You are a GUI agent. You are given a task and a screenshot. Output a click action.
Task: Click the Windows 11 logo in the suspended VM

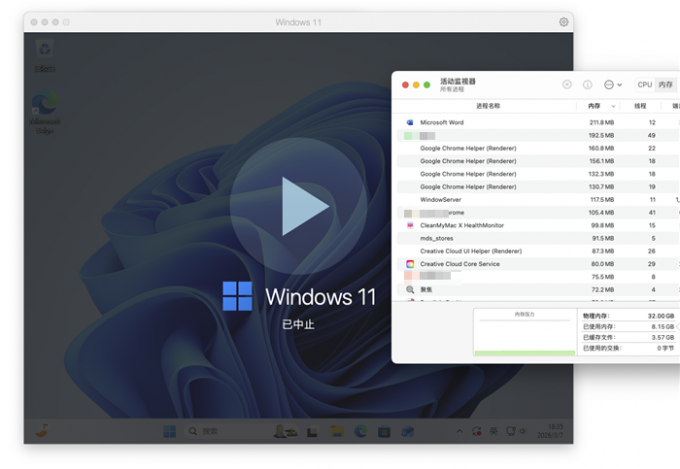[237, 296]
